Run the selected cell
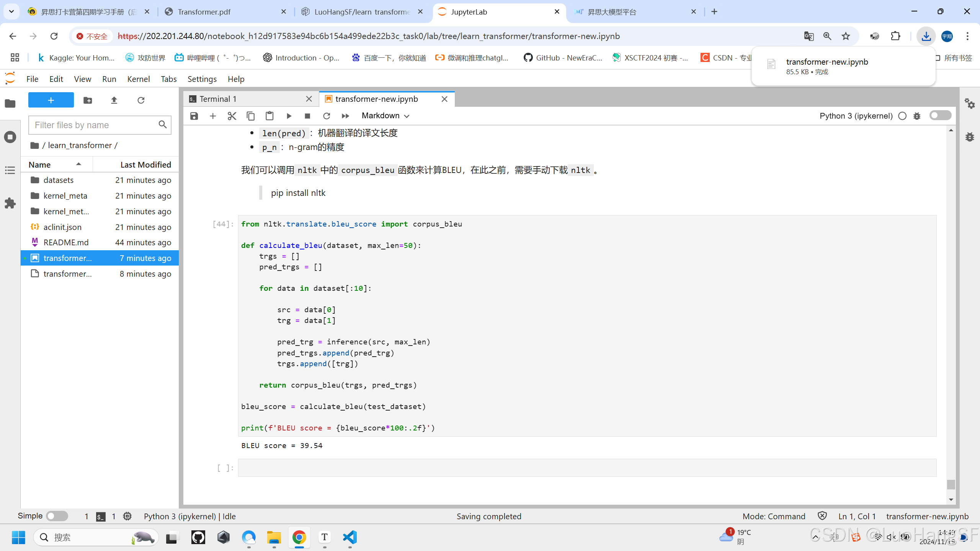The width and height of the screenshot is (980, 551). click(x=289, y=116)
